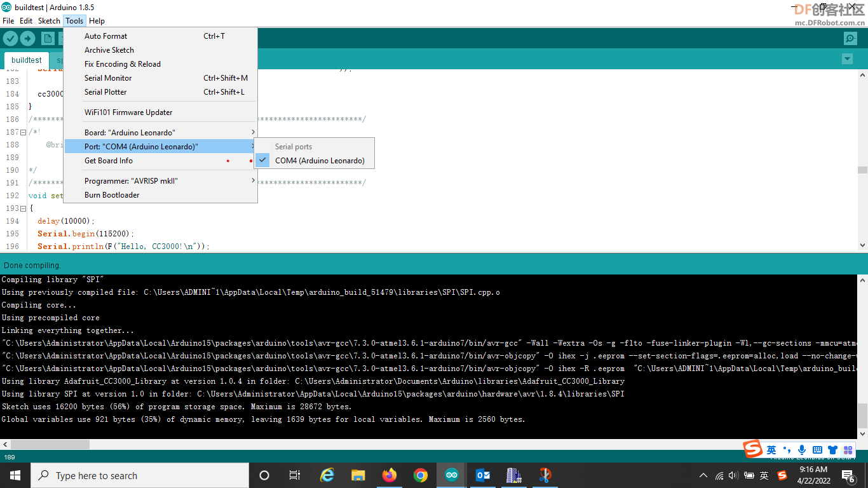Click the editor scrollbar down arrow

862,245
